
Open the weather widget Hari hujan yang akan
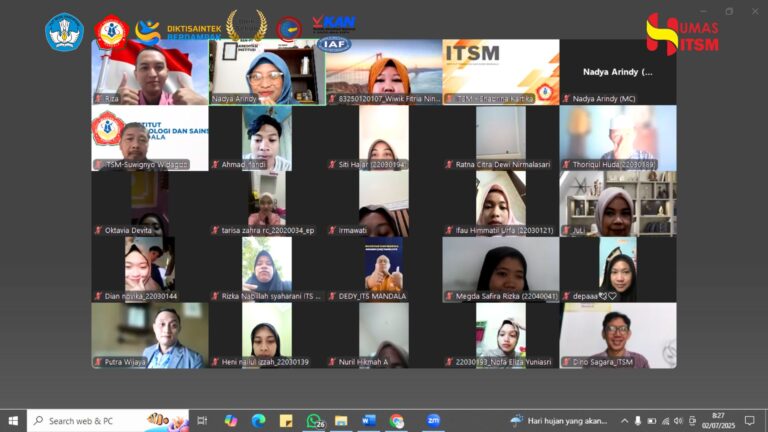click(559, 421)
